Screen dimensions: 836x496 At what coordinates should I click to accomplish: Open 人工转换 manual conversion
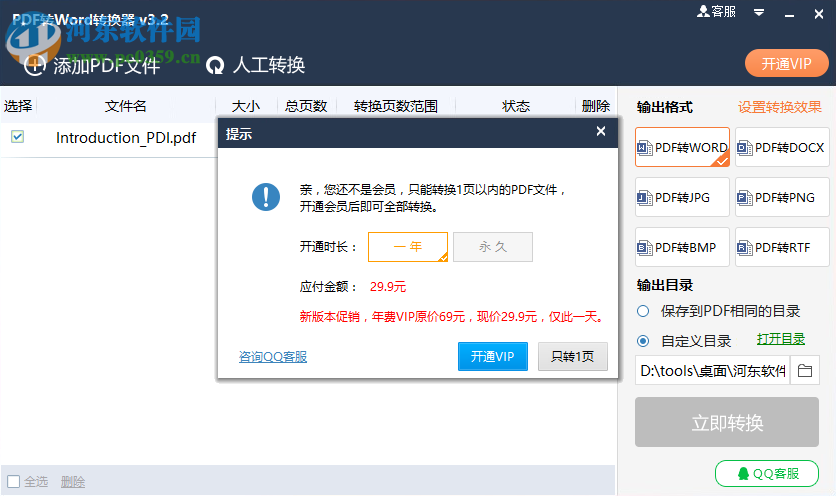(256, 65)
